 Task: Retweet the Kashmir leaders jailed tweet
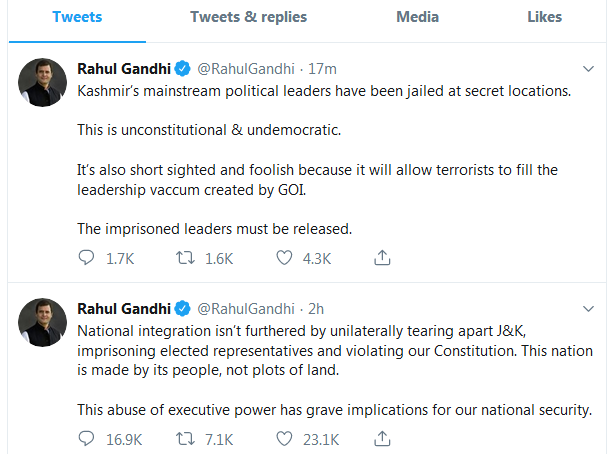186,258
